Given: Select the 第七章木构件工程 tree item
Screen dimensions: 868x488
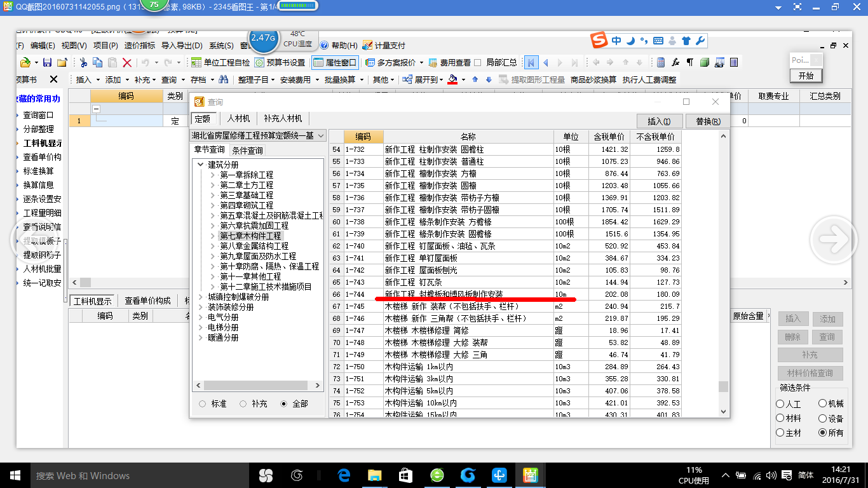Looking at the screenshot, I should coord(250,236).
